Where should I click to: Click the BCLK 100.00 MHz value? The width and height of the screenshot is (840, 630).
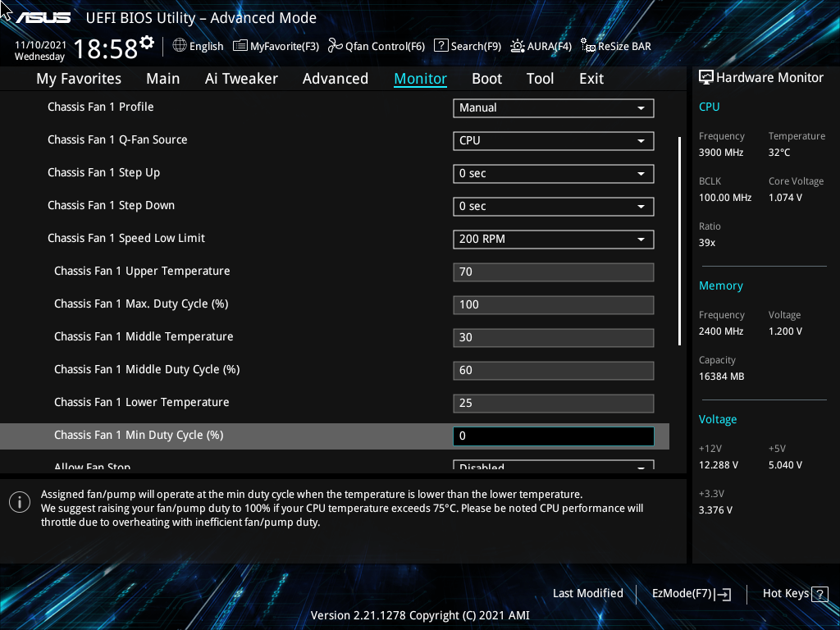pos(725,198)
